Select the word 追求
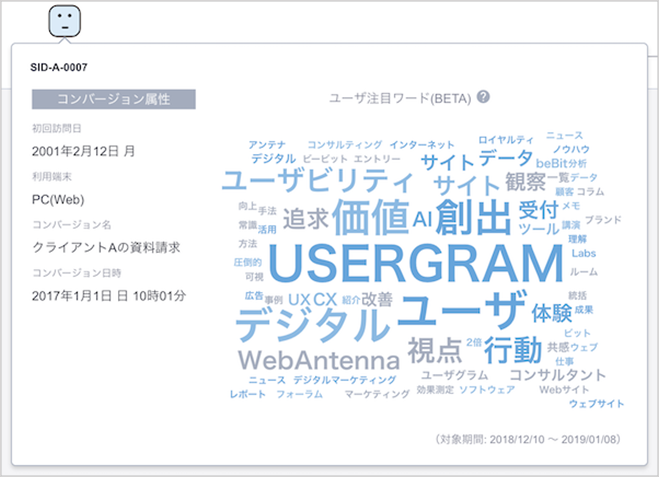The width and height of the screenshot is (659, 477). click(305, 217)
